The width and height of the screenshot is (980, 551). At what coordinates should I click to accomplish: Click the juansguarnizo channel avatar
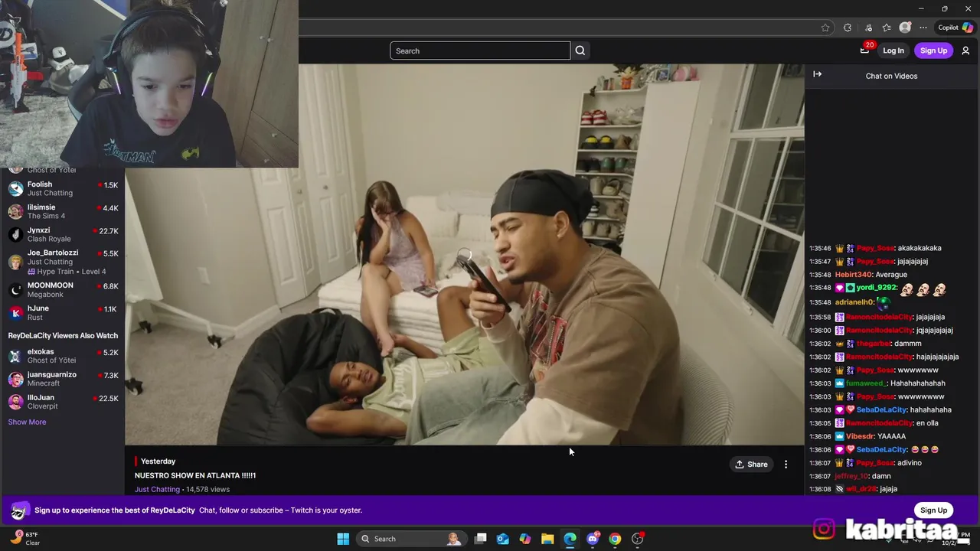(15, 379)
